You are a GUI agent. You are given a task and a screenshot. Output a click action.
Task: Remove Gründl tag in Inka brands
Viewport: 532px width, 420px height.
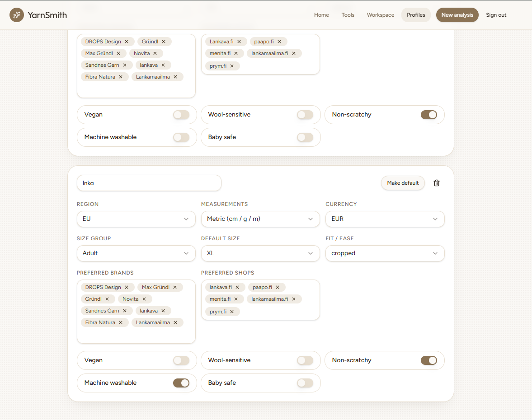[107, 299]
